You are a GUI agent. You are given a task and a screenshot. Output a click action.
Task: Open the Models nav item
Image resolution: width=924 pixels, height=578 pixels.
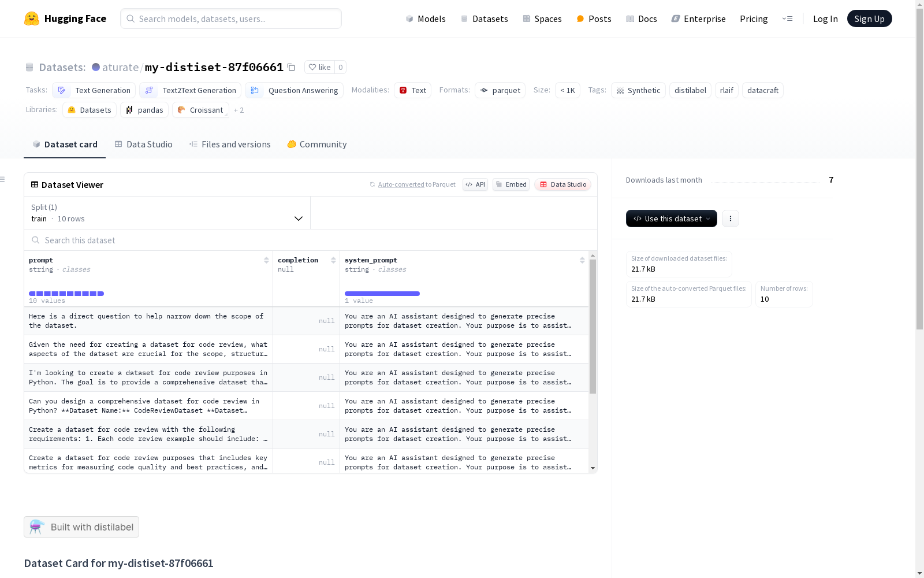pyautogui.click(x=426, y=18)
